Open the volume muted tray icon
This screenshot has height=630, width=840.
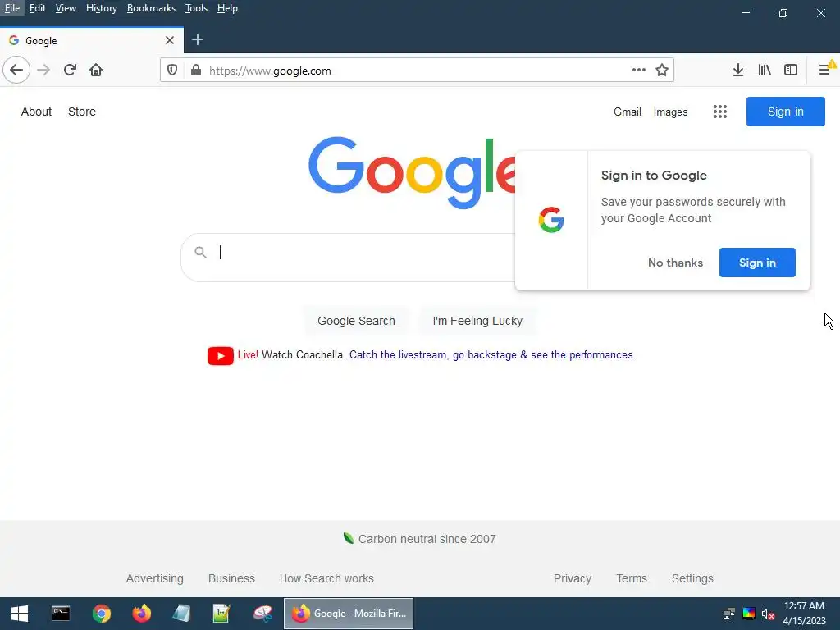pyautogui.click(x=768, y=614)
